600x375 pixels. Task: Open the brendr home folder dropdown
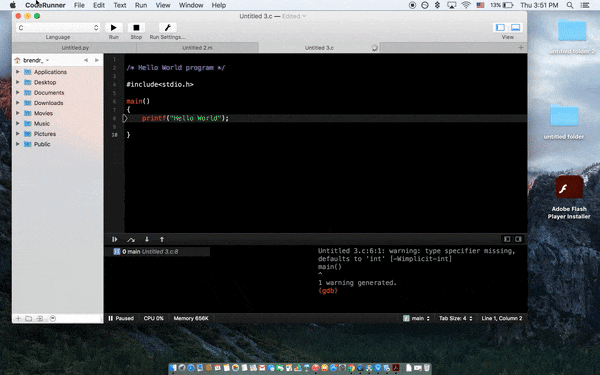[32, 60]
